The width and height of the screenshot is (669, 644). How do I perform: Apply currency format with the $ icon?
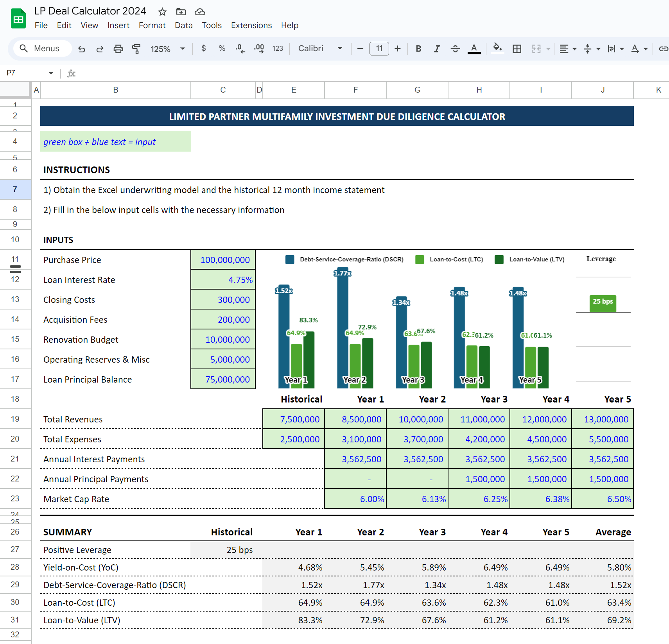click(203, 48)
